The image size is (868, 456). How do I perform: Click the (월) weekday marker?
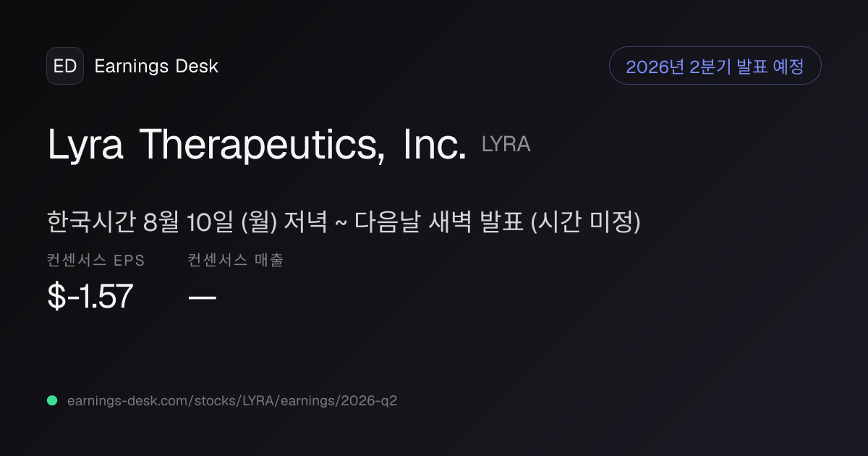coord(258,222)
